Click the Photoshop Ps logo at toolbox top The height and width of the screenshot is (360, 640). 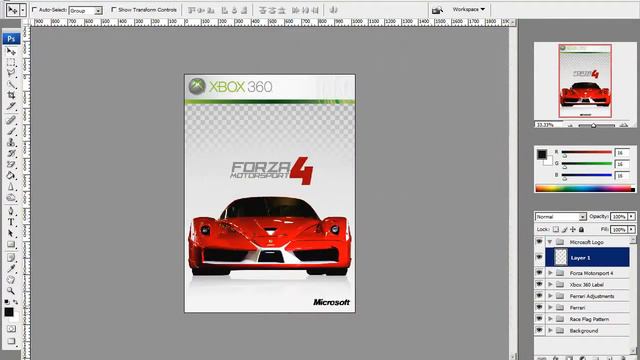click(11, 39)
